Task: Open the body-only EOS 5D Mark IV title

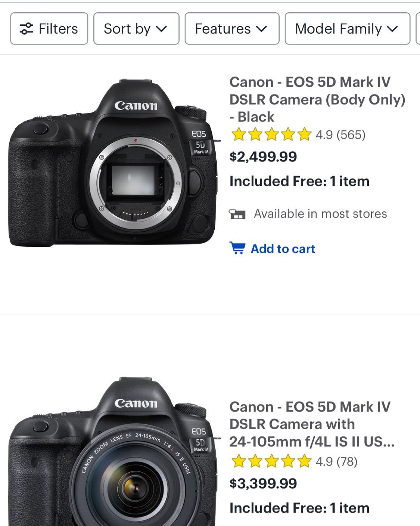Action: point(317,99)
